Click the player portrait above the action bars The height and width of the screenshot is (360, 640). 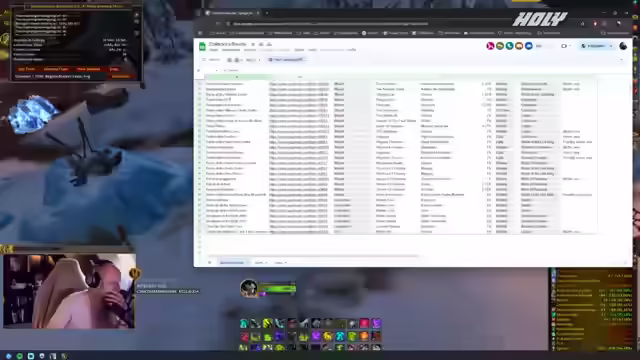pyautogui.click(x=249, y=288)
